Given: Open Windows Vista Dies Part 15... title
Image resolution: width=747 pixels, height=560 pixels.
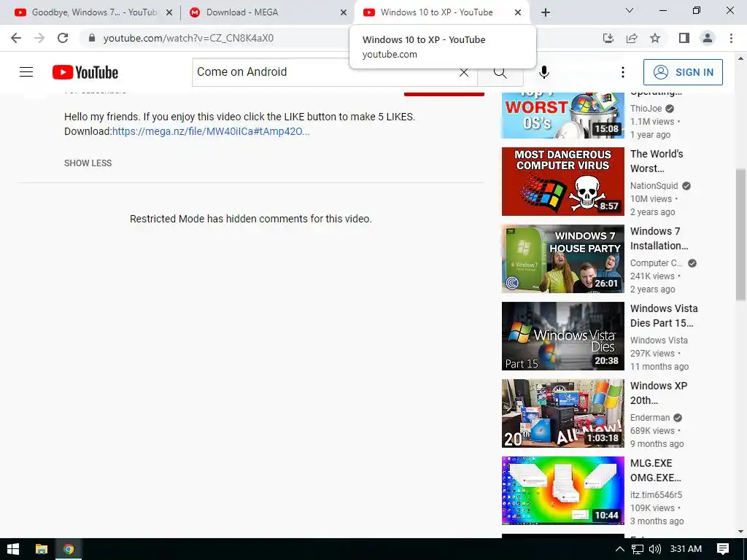Looking at the screenshot, I should (664, 316).
